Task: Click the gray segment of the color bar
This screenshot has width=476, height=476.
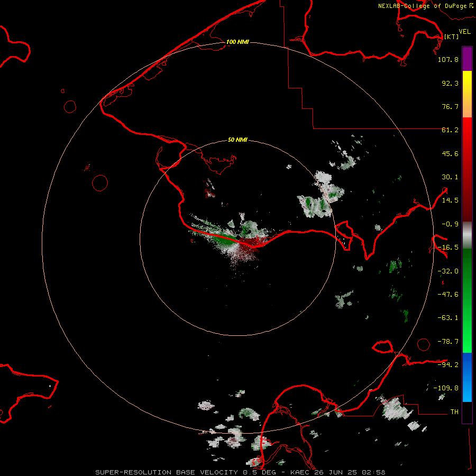Action: 467,235
